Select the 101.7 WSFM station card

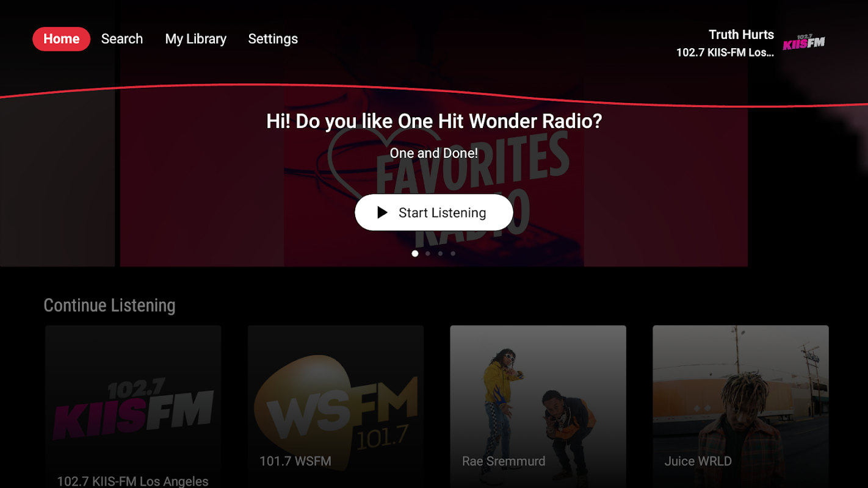pyautogui.click(x=336, y=406)
